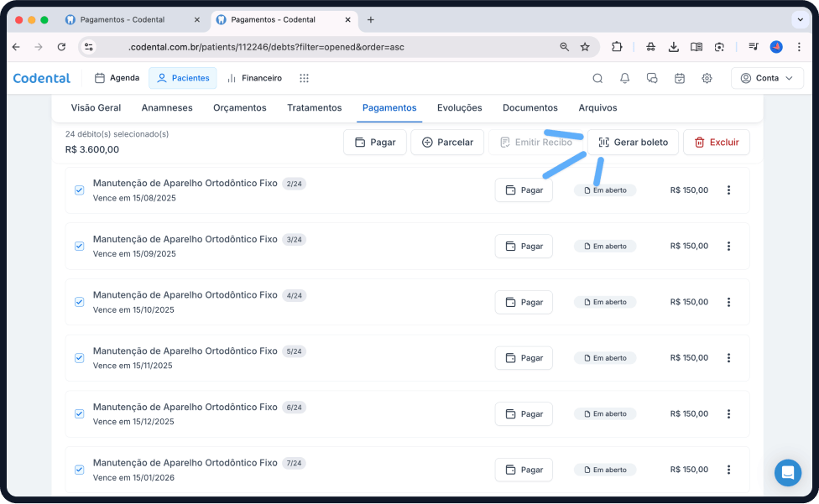
Task: Toggle checkbox for installment 7/24
Action: (79, 470)
